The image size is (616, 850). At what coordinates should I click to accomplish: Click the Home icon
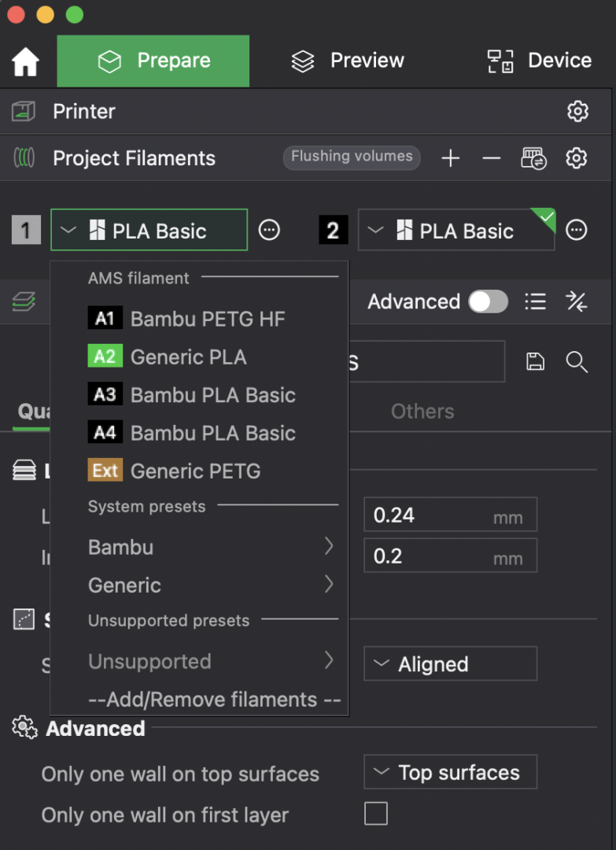click(26, 62)
